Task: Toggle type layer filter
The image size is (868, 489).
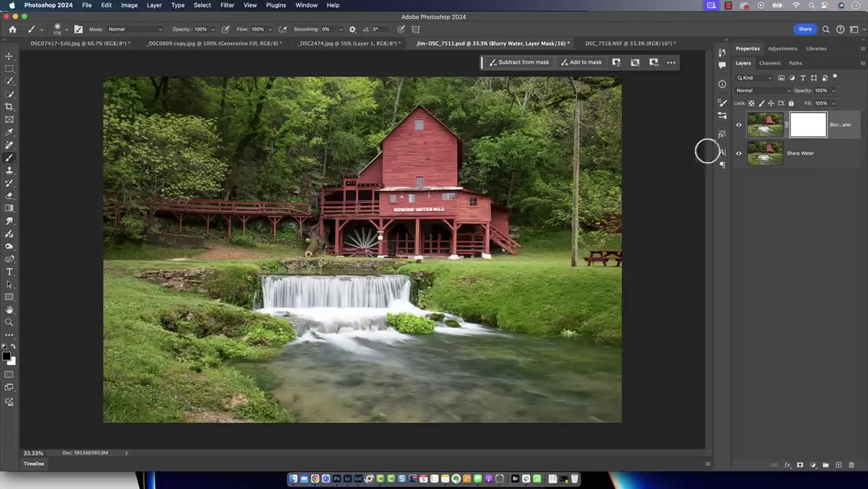Action: [803, 78]
